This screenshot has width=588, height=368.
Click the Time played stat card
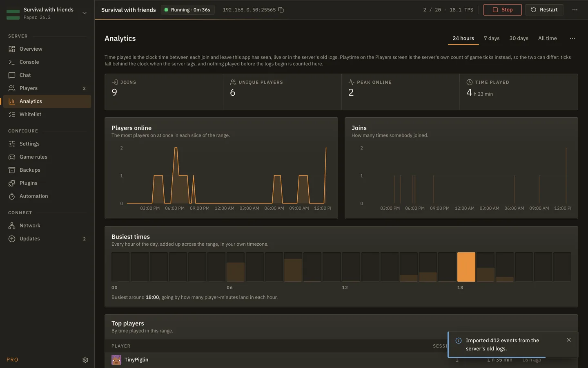tap(519, 92)
